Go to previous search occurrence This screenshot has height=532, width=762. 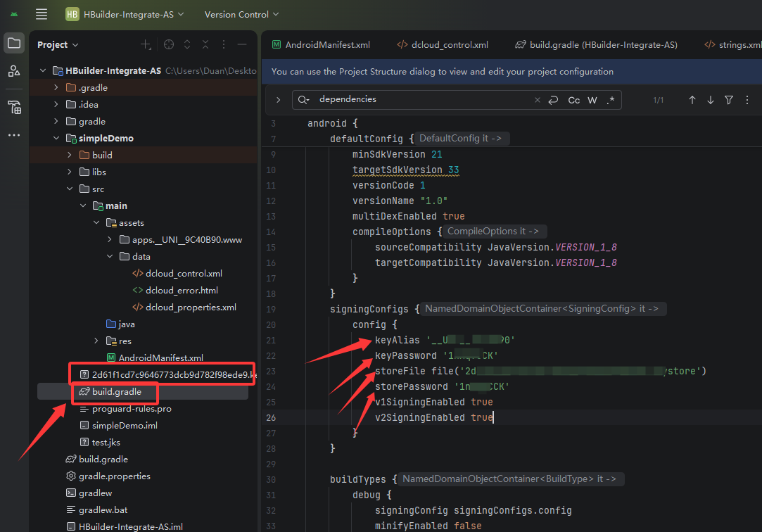(x=692, y=100)
